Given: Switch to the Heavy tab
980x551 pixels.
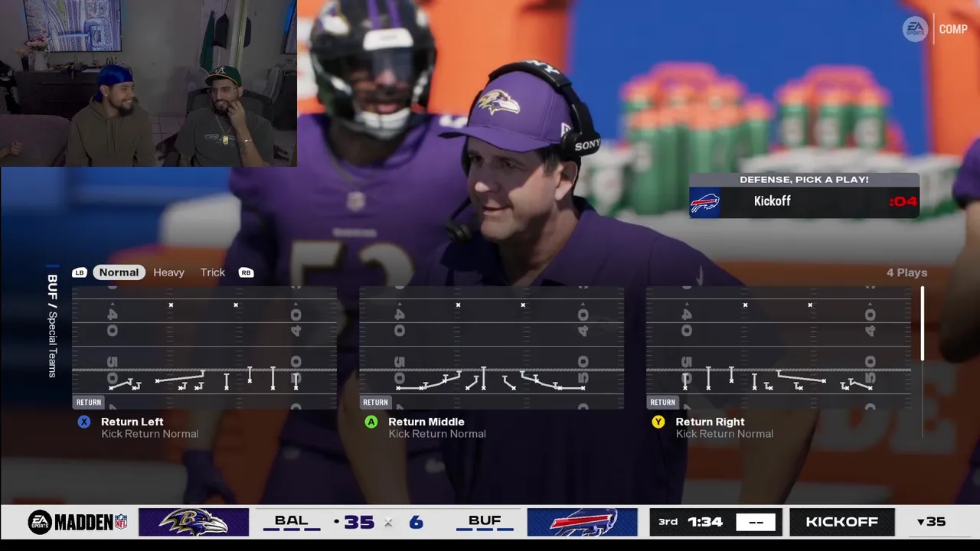Looking at the screenshot, I should [x=168, y=272].
